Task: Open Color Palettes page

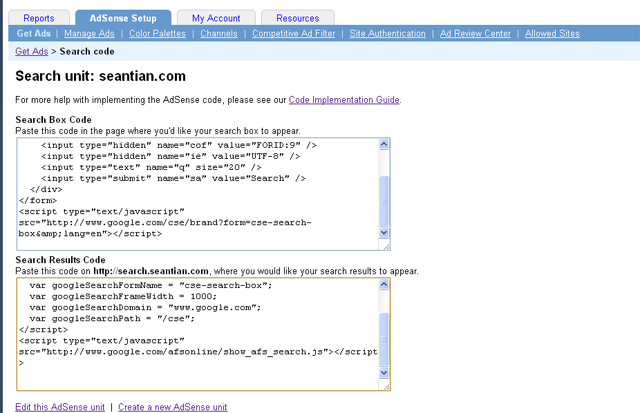Action: tap(157, 33)
